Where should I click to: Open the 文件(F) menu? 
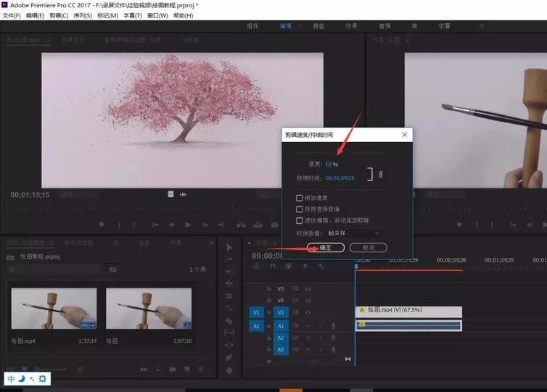[12, 16]
